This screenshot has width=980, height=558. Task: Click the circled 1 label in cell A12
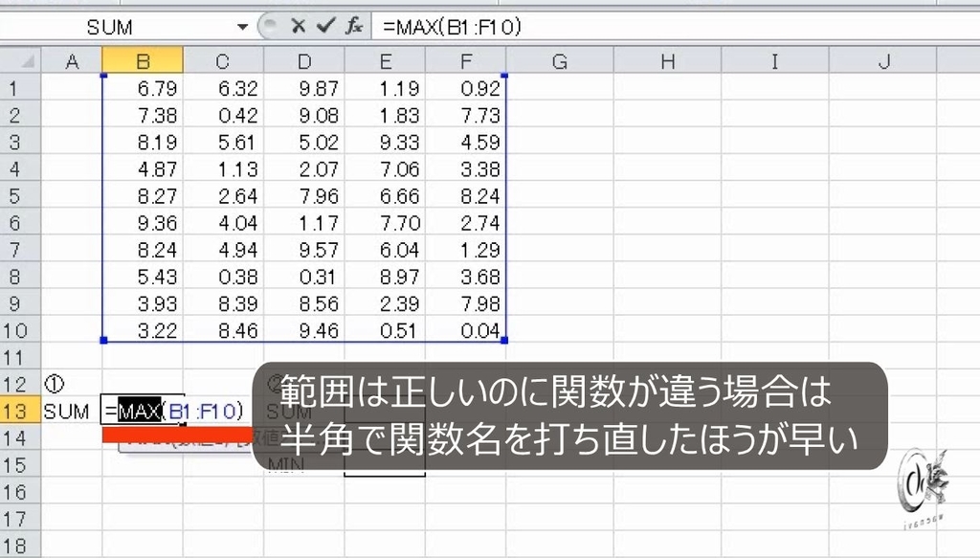click(x=55, y=385)
